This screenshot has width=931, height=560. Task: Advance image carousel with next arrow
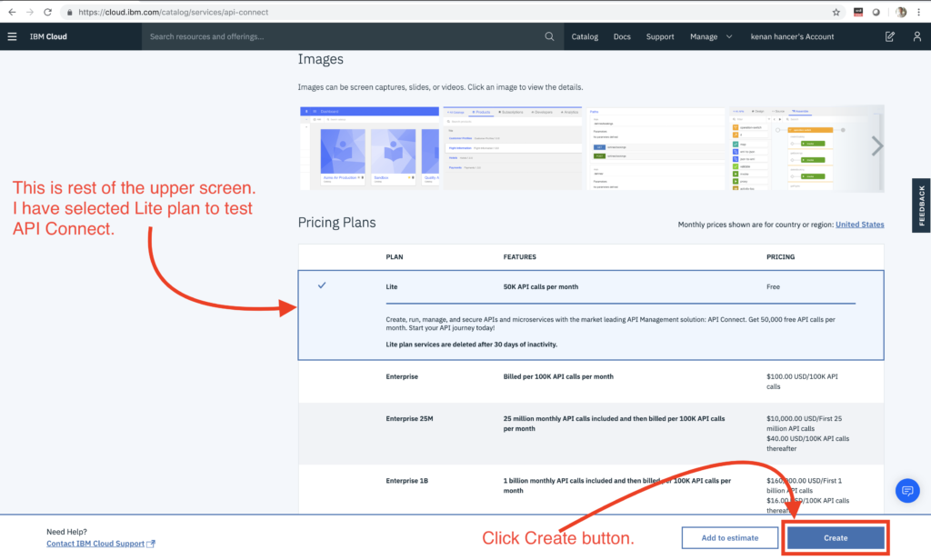[877, 146]
